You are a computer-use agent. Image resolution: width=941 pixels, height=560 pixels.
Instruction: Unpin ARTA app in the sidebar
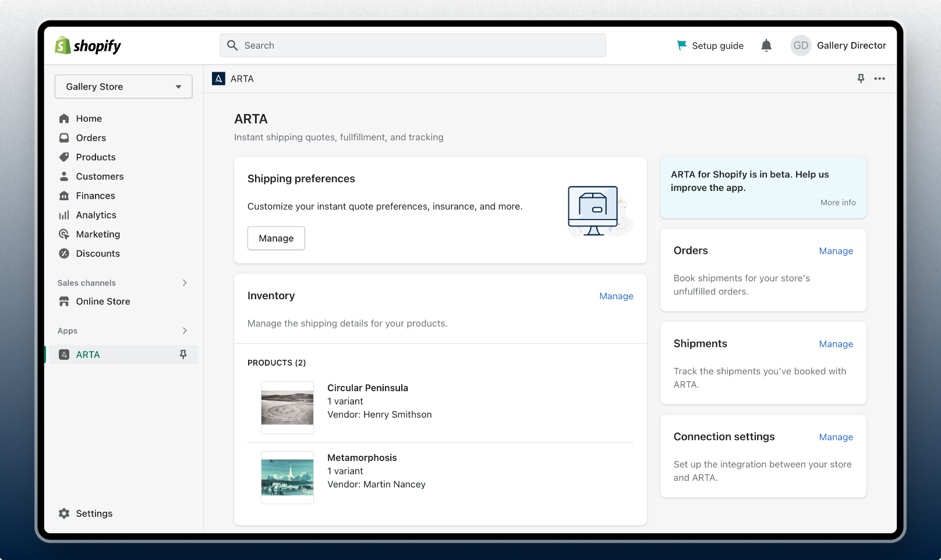click(183, 355)
